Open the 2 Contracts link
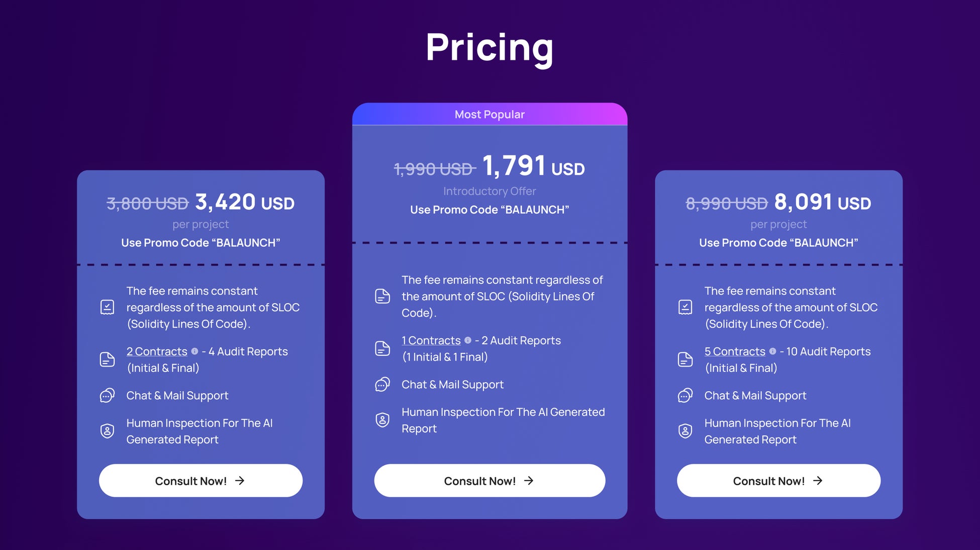 coord(157,351)
